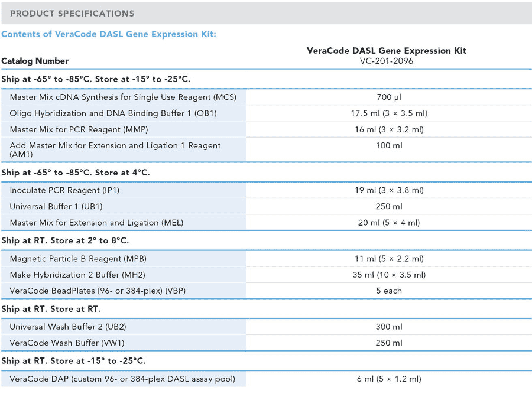Click 'VeraCode DAP (custom 96- or 384-plex DASL assay pool)'
Screen dimensions: 532x397
[122, 379]
